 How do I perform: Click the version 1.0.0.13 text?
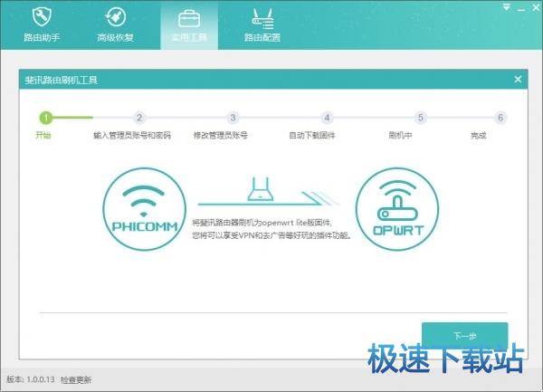point(31,379)
